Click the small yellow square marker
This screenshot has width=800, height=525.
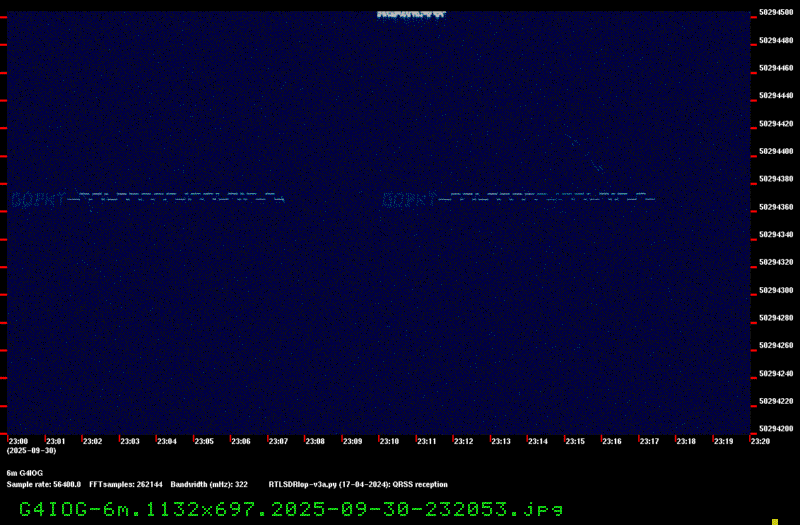[775, 522]
